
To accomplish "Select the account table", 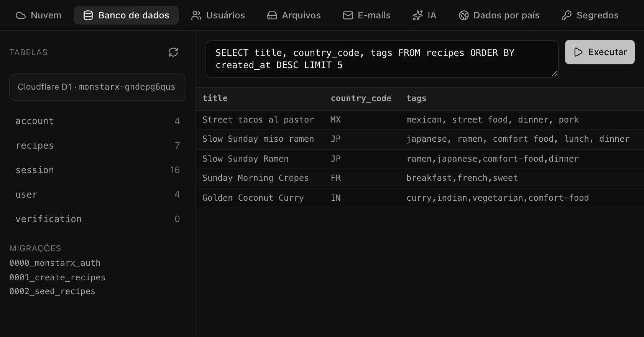I will coord(98,121).
